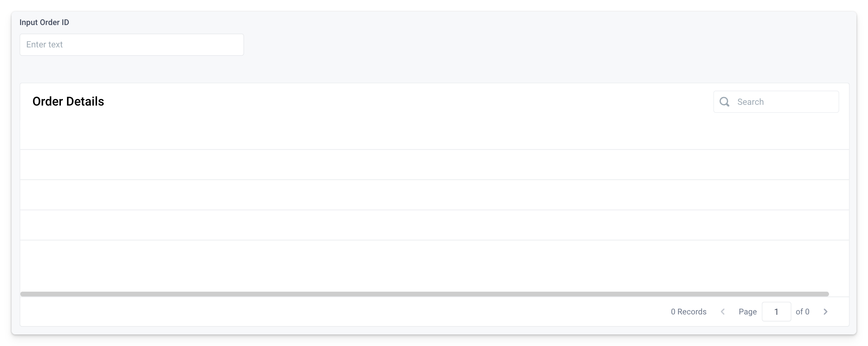Select the Input Order ID heading label
868x346 pixels.
pyautogui.click(x=45, y=22)
